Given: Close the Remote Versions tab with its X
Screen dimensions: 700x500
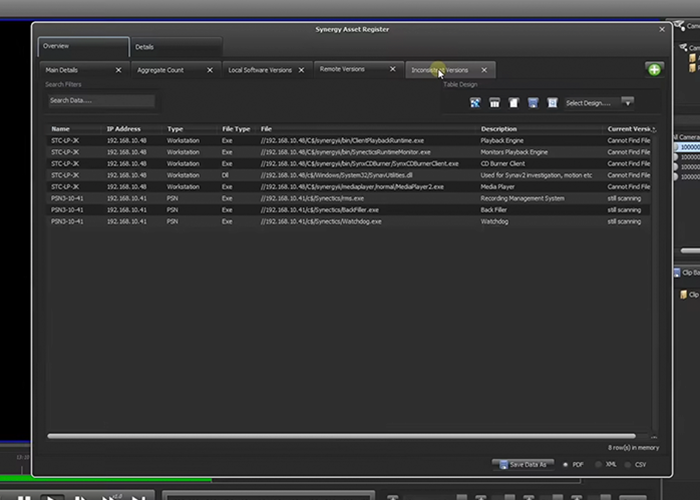Looking at the screenshot, I should tap(392, 69).
